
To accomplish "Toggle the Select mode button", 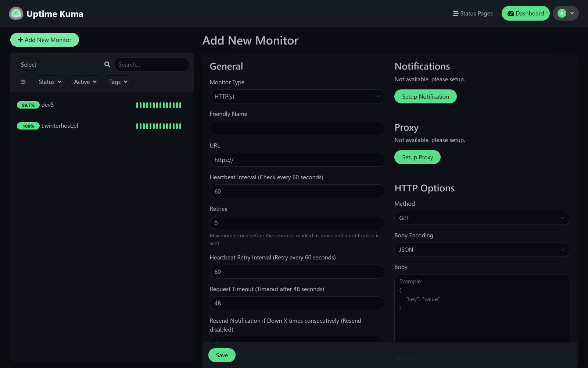I will coord(29,64).
